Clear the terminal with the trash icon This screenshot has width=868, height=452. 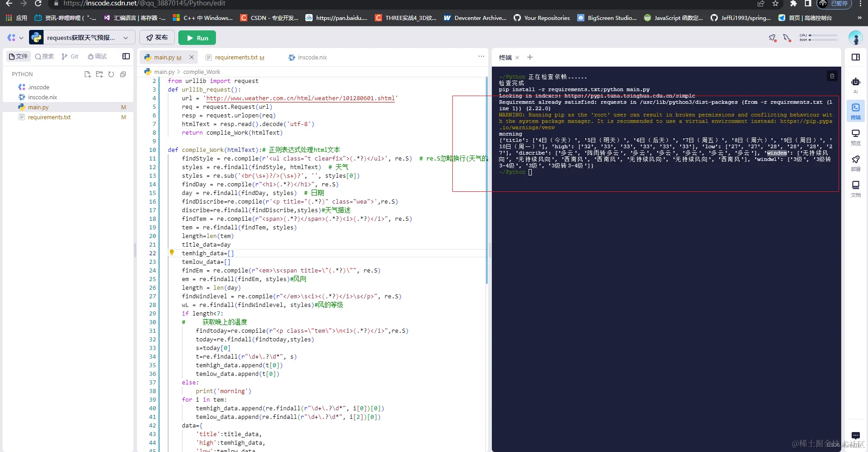[832, 76]
